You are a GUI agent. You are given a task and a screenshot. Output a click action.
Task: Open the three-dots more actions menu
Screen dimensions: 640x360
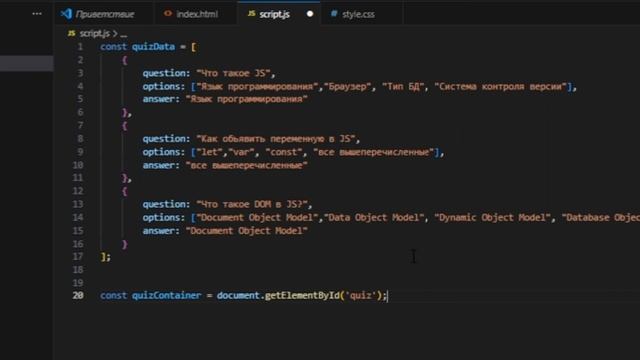(x=37, y=14)
